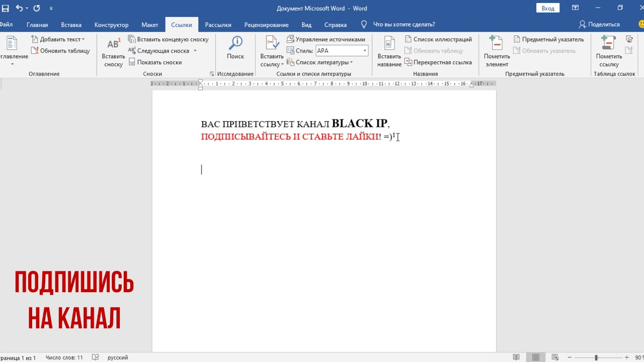Viewport: 644px width, 362px height.
Task: Save document with the floppy disk icon
Action: (5, 8)
